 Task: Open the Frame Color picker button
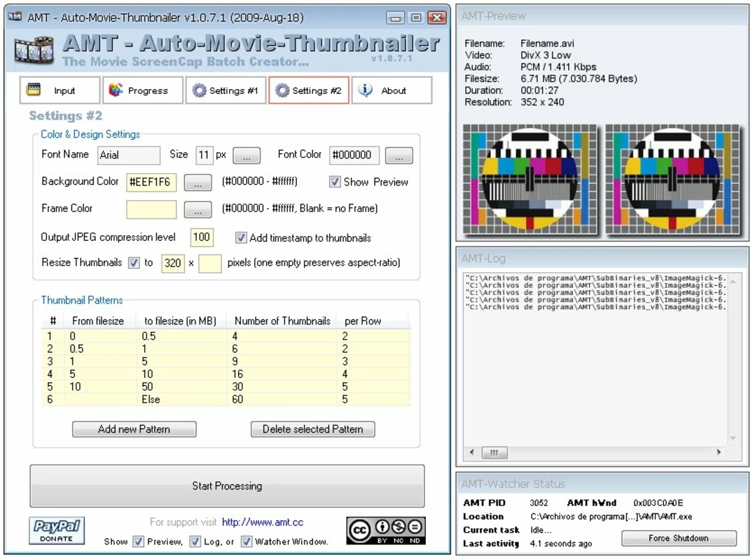[x=198, y=210]
